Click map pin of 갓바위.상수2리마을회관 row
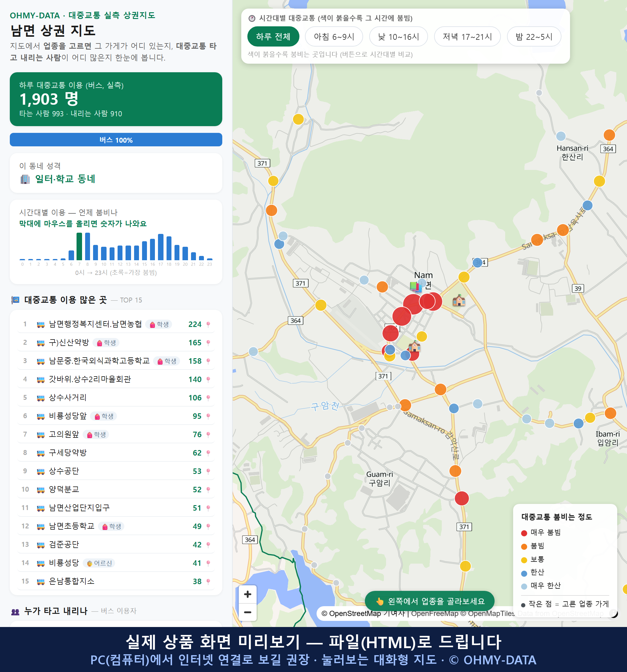The width and height of the screenshot is (627, 672). (x=208, y=380)
